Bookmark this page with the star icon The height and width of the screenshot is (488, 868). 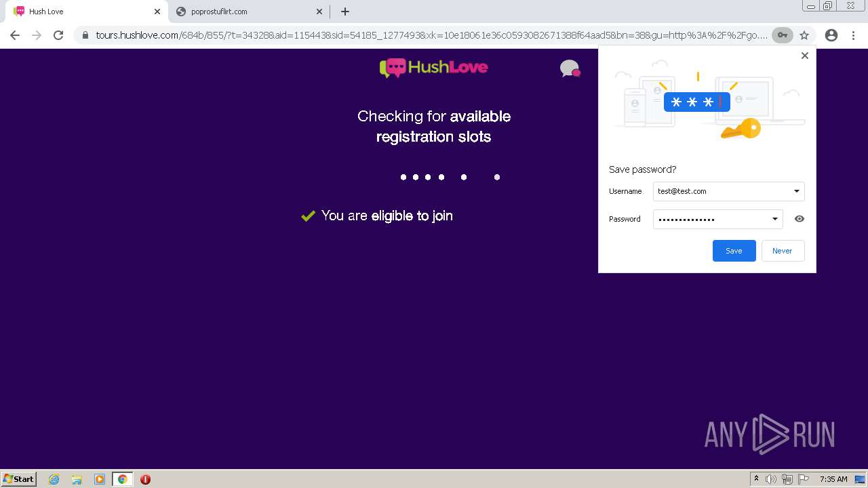tap(804, 35)
